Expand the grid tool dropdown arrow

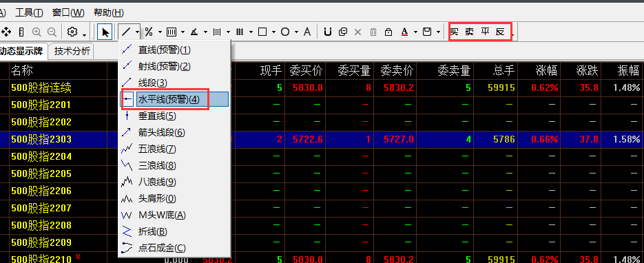coord(251,32)
